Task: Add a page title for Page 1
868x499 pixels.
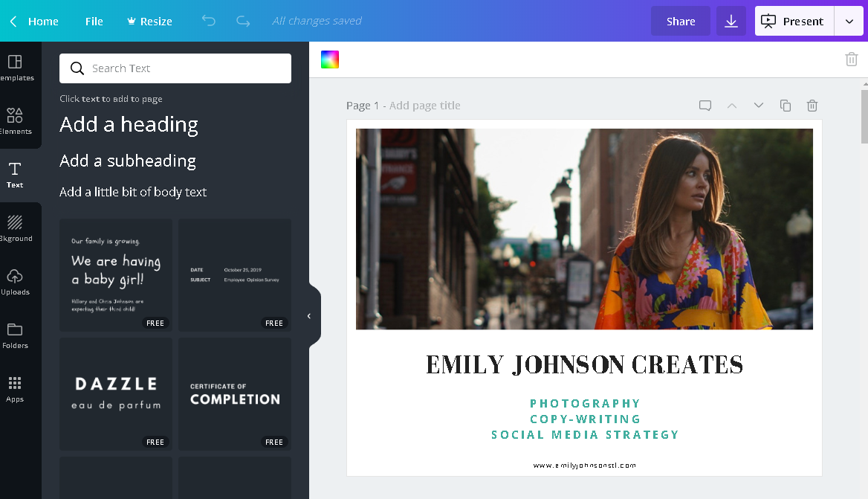Action: pyautogui.click(x=424, y=105)
